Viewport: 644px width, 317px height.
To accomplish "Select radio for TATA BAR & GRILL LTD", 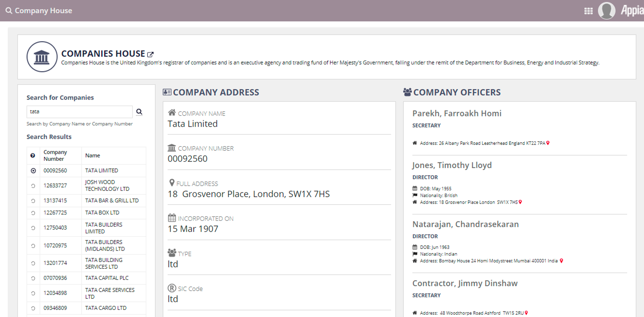I will pyautogui.click(x=33, y=201).
